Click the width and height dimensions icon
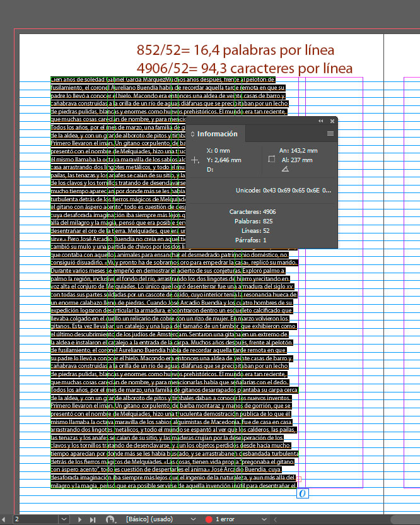Image resolution: width=420 pixels, height=525 pixels. click(x=272, y=160)
